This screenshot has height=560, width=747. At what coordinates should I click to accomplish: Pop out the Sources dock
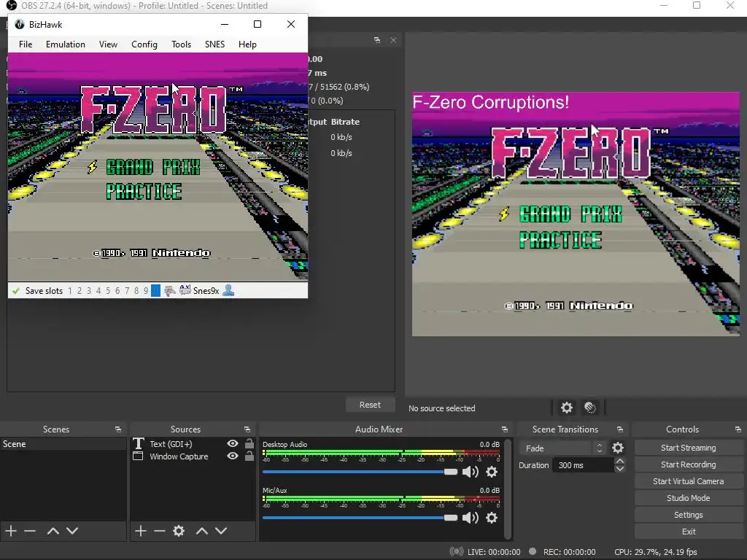point(247,429)
